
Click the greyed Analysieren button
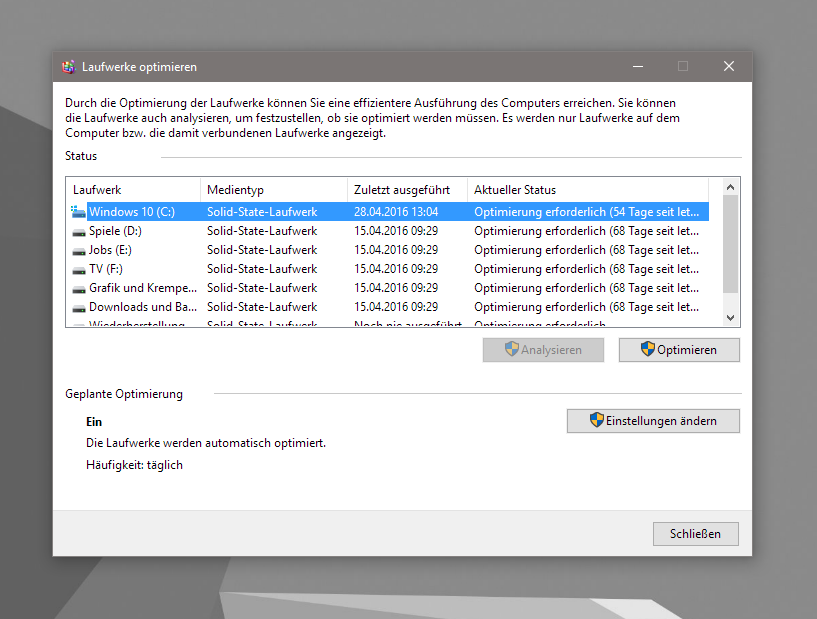[x=543, y=350]
